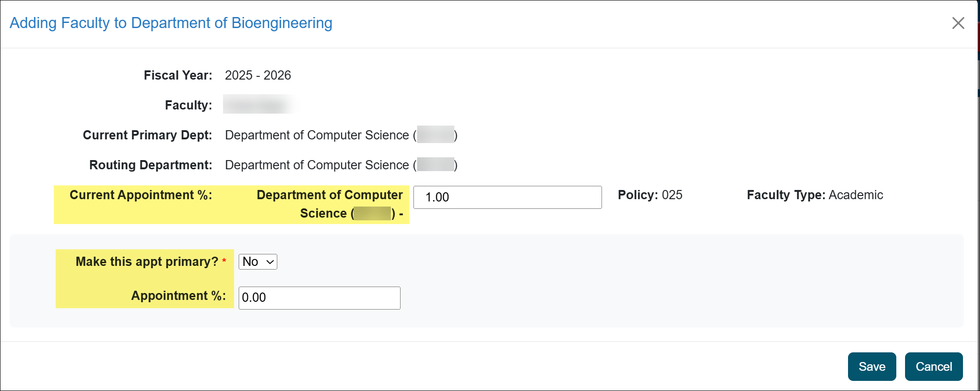Close the Adding Faculty dialog with the X
This screenshot has height=391, width=980.
[x=958, y=23]
